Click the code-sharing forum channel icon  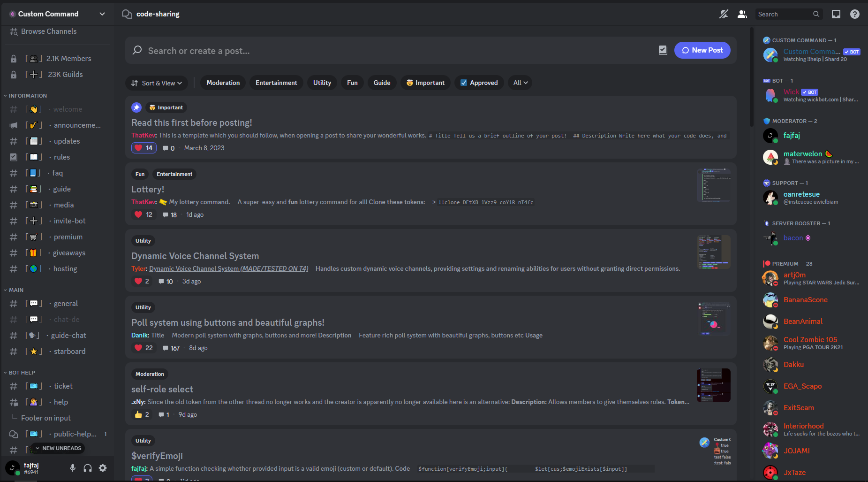127,14
